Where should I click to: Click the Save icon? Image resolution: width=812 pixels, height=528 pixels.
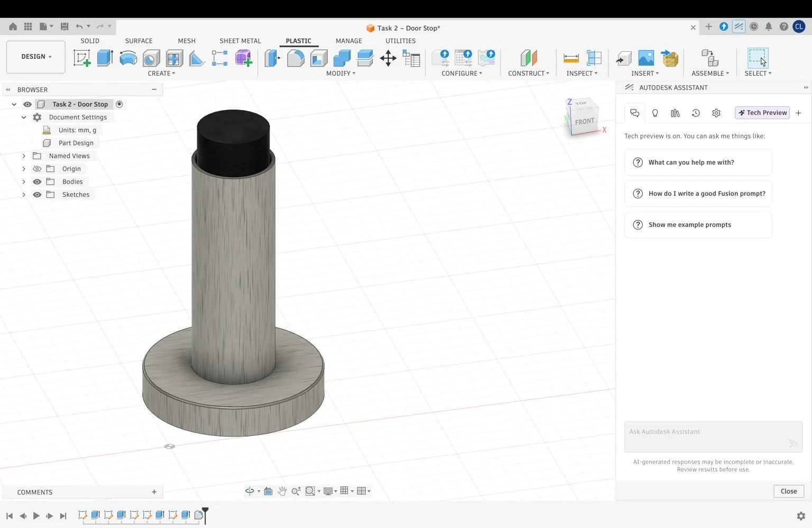(x=64, y=26)
